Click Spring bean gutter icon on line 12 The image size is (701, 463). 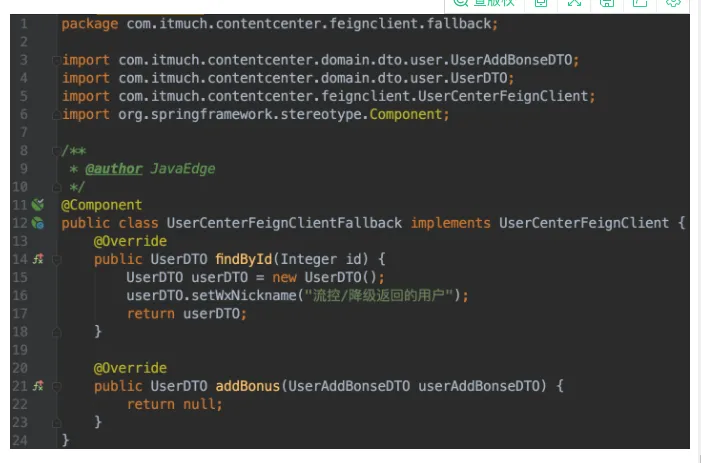(x=38, y=223)
